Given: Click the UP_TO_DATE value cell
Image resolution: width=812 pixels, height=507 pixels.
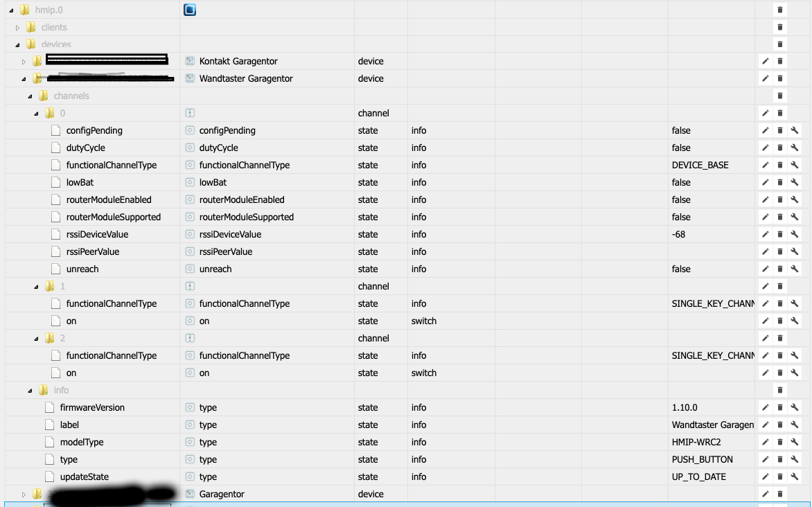Looking at the screenshot, I should [x=699, y=477].
